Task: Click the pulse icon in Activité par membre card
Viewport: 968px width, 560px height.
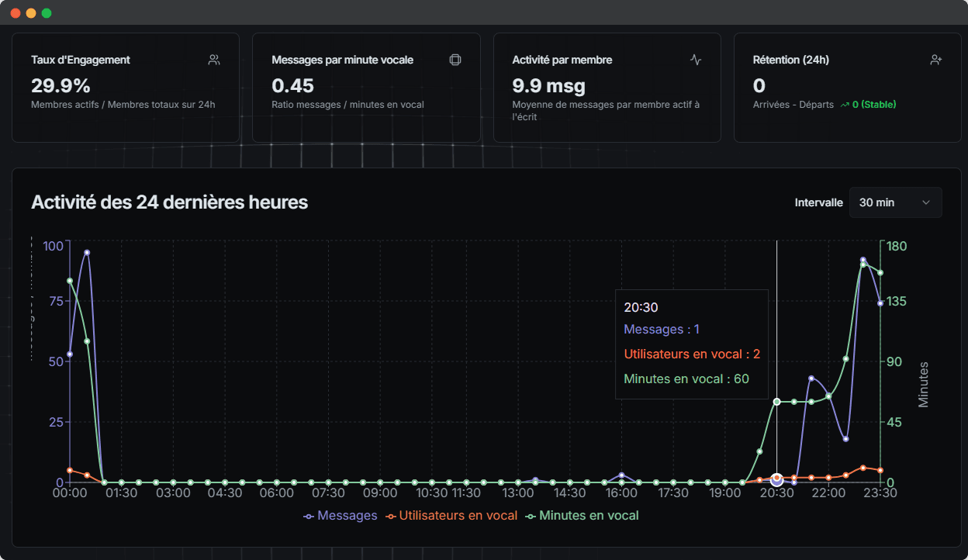Action: tap(696, 60)
